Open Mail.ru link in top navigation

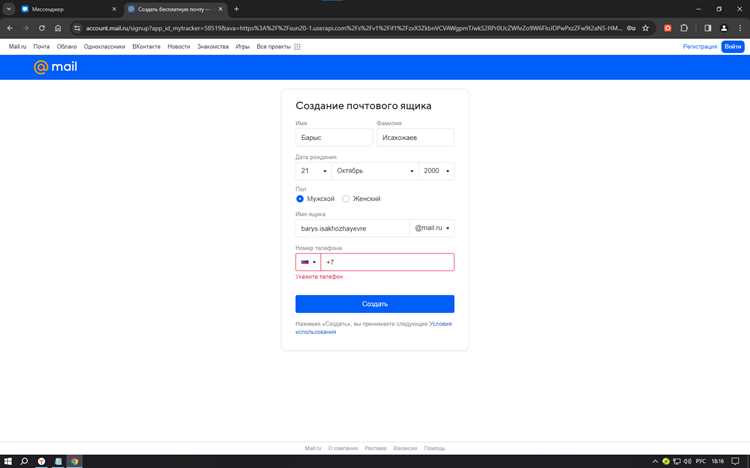pos(17,46)
